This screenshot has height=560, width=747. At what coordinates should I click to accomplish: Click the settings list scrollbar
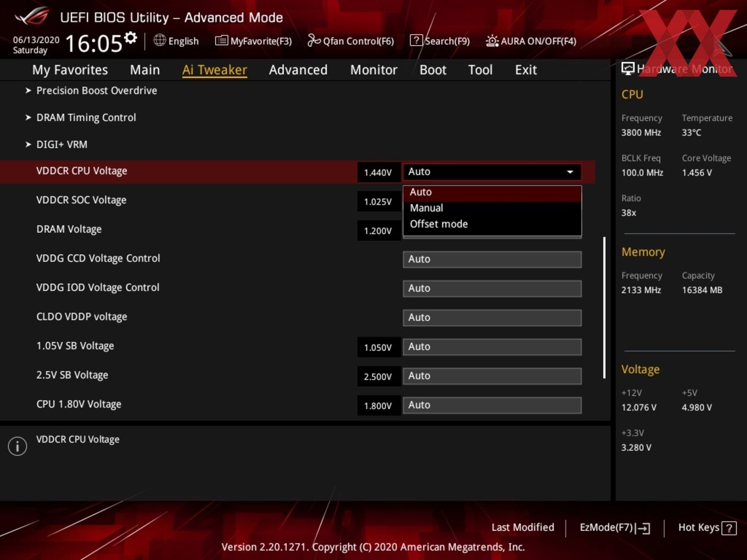tap(604, 307)
